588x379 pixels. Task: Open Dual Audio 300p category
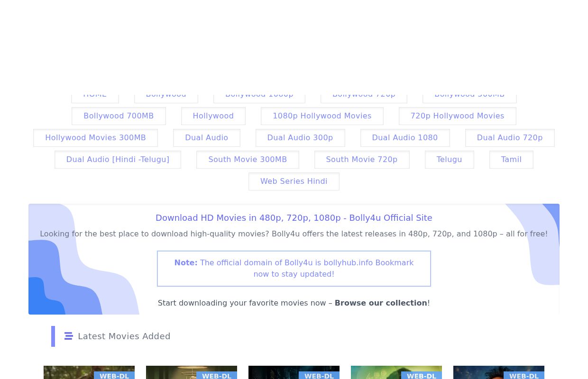coord(300,138)
